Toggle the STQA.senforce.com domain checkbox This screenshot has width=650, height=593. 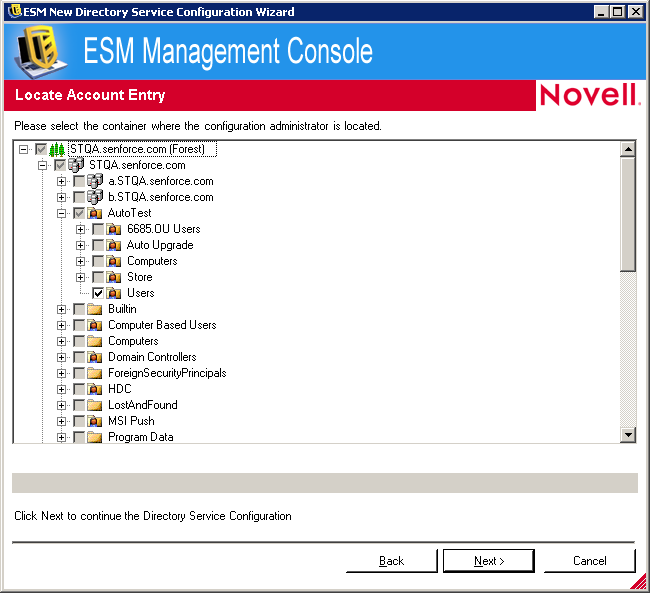60,165
